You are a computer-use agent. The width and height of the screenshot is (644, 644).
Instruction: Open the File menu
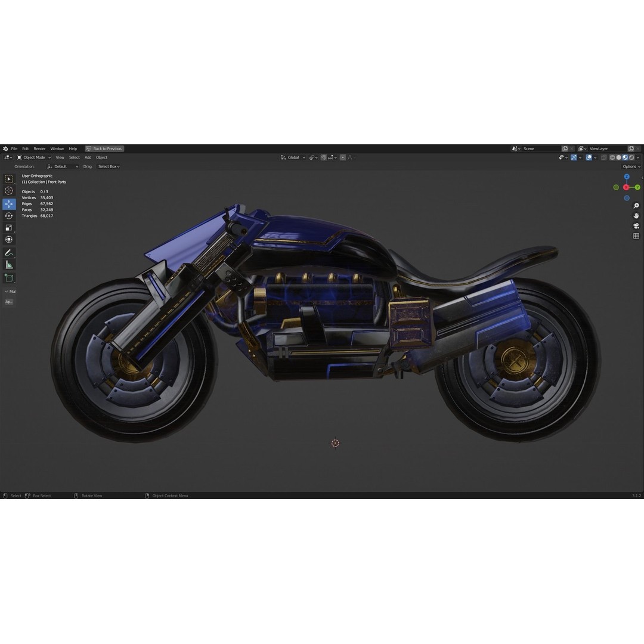tap(14, 148)
